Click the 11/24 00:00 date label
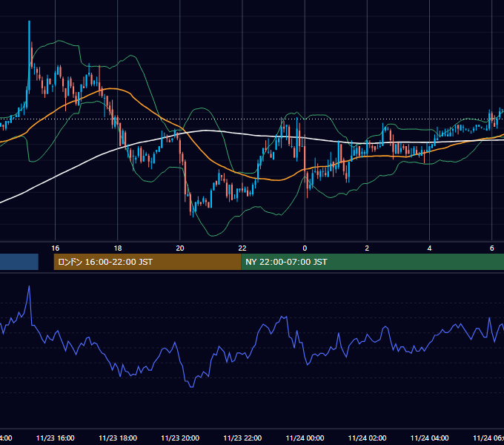Viewport: 504px width, 445px height. pos(305,438)
